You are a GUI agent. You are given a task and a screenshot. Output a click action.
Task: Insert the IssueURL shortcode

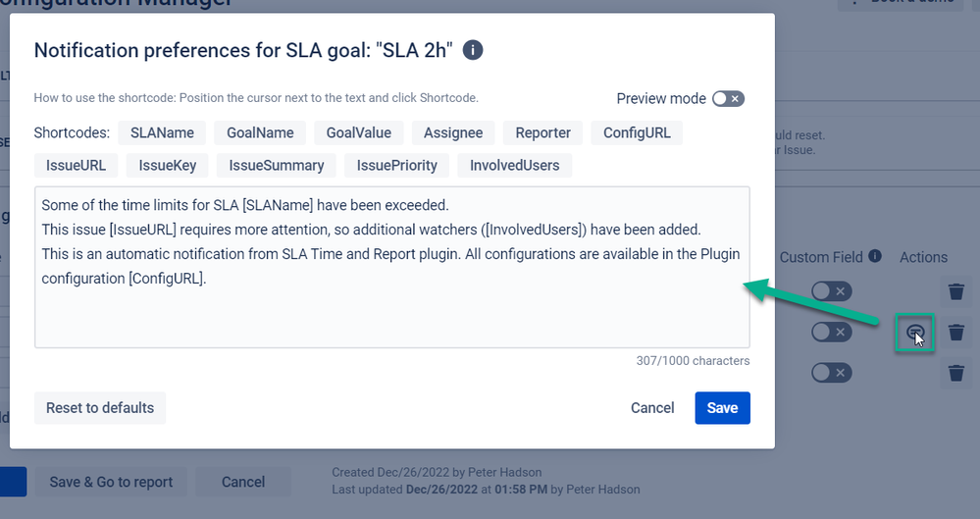pyautogui.click(x=76, y=166)
